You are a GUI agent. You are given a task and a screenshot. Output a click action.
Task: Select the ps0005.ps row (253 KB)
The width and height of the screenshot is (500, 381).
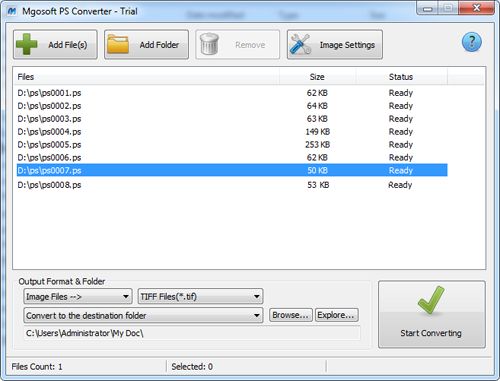tap(232, 145)
